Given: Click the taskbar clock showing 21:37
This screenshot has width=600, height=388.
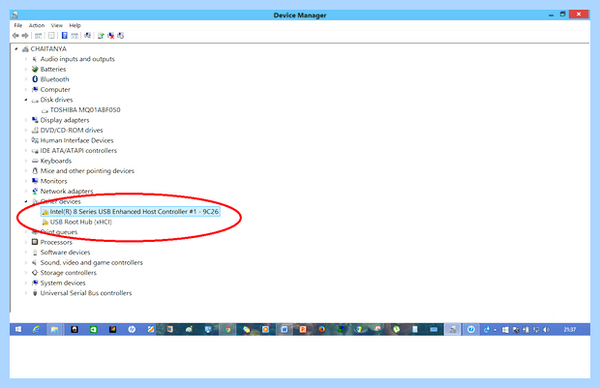Looking at the screenshot, I should pyautogui.click(x=570, y=329).
